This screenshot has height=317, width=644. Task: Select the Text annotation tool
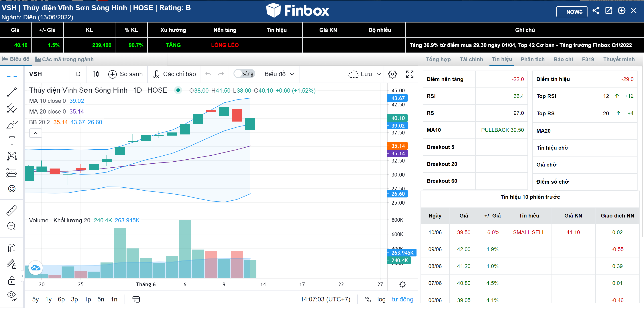click(x=12, y=140)
